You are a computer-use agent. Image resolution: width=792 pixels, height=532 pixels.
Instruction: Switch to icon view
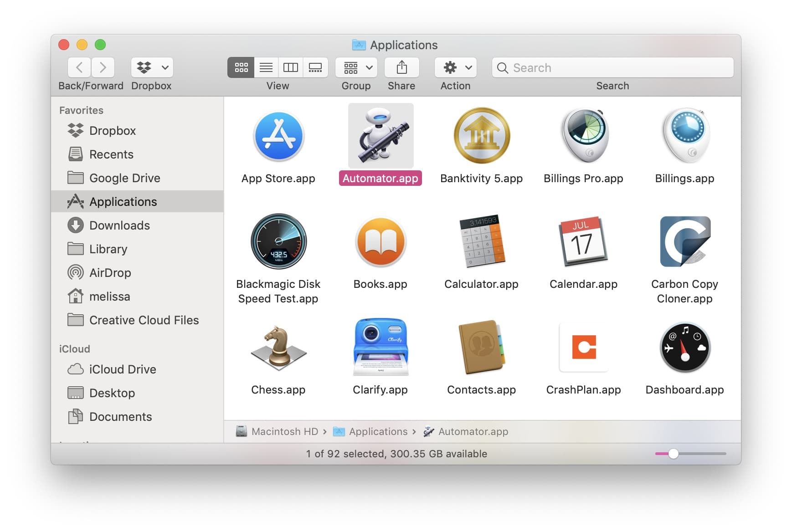241,67
